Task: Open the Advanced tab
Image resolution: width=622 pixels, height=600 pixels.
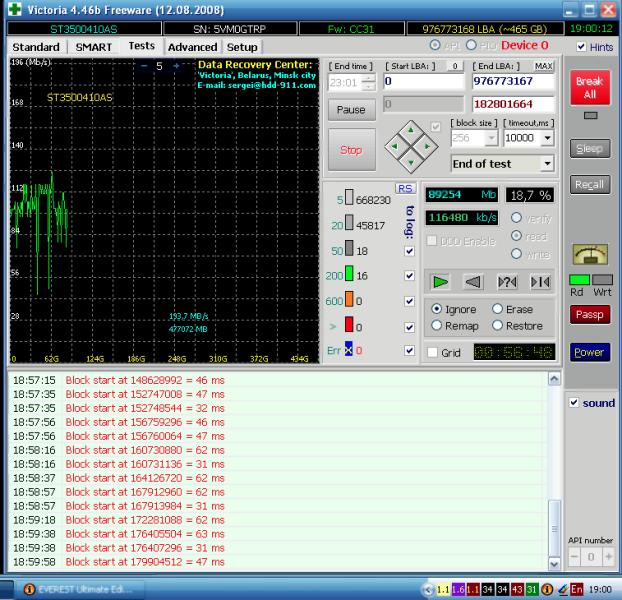Action: (x=192, y=47)
